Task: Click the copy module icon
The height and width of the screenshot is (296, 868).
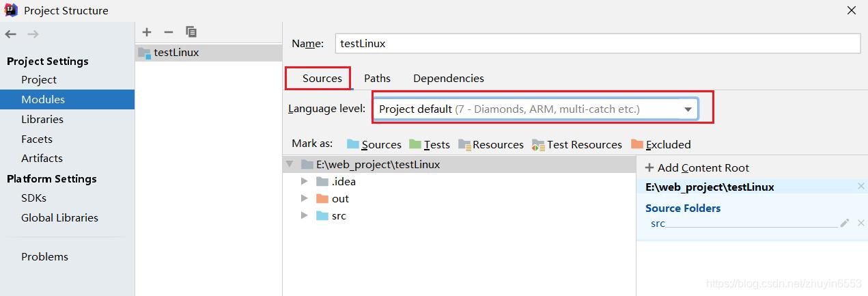Action: point(191,32)
